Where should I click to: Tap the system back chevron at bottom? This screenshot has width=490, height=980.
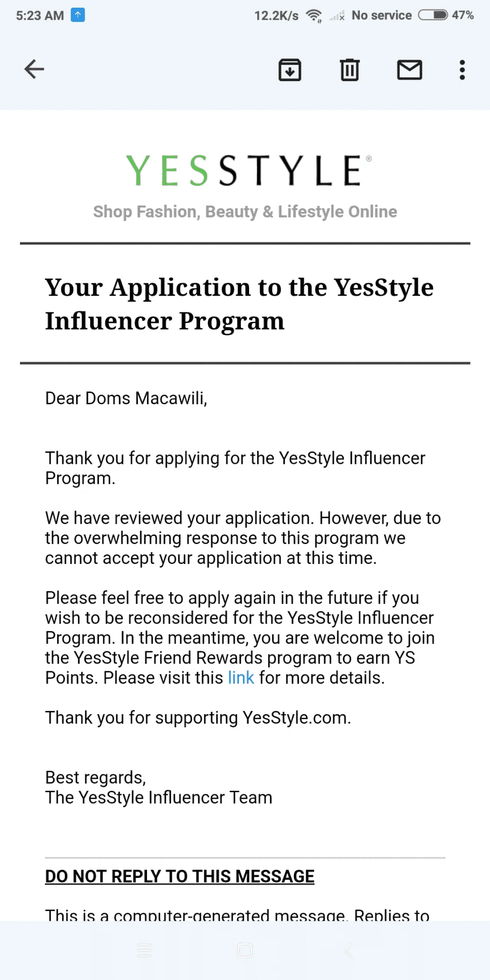[348, 950]
